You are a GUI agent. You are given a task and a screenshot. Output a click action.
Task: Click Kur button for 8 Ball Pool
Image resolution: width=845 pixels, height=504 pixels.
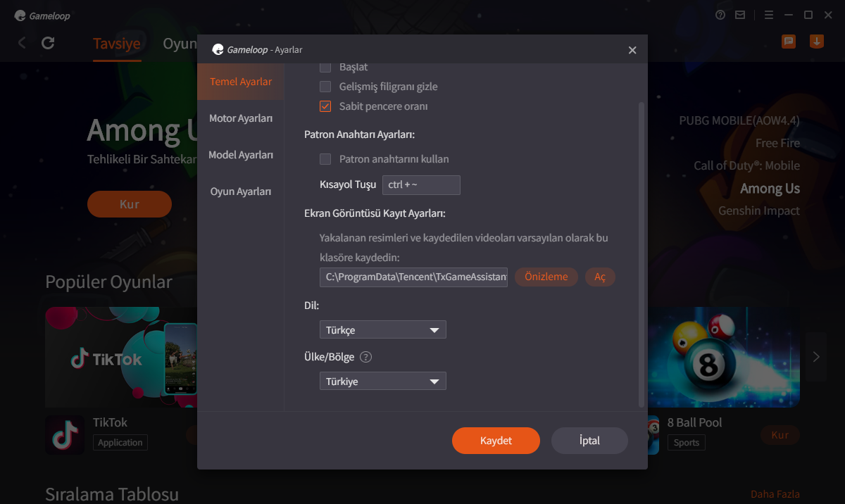tap(780, 434)
